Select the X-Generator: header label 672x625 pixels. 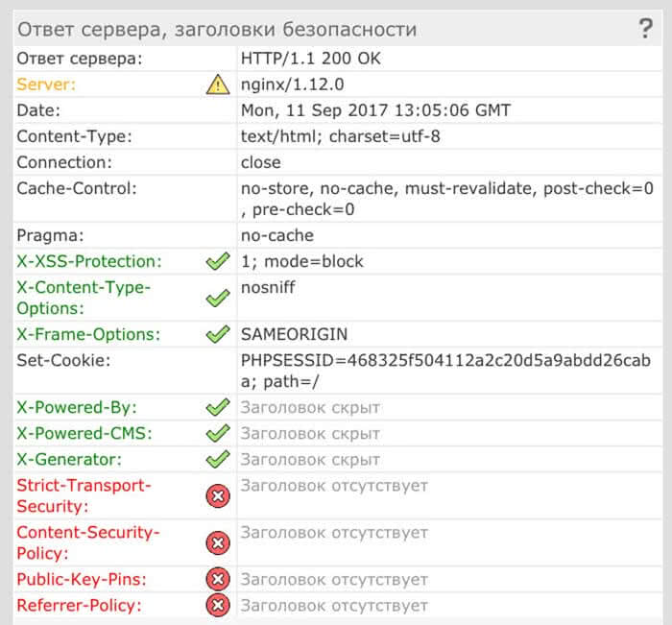(69, 460)
